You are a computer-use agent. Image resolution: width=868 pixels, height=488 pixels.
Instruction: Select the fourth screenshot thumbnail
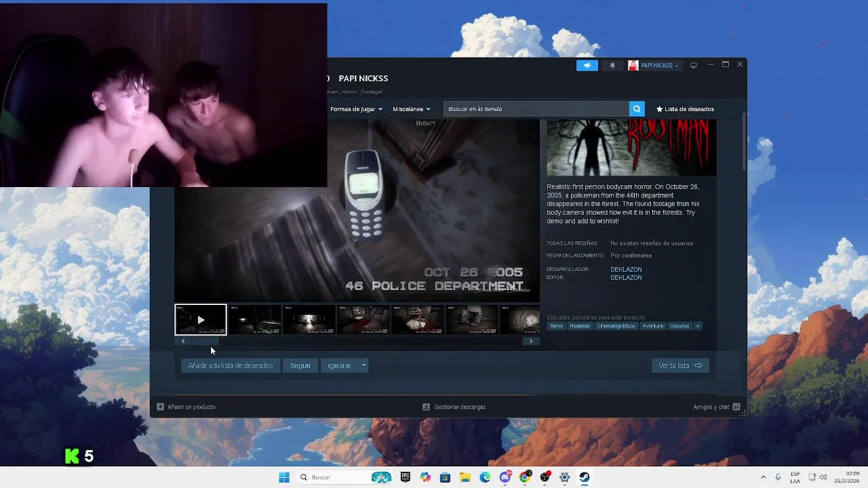click(x=363, y=319)
